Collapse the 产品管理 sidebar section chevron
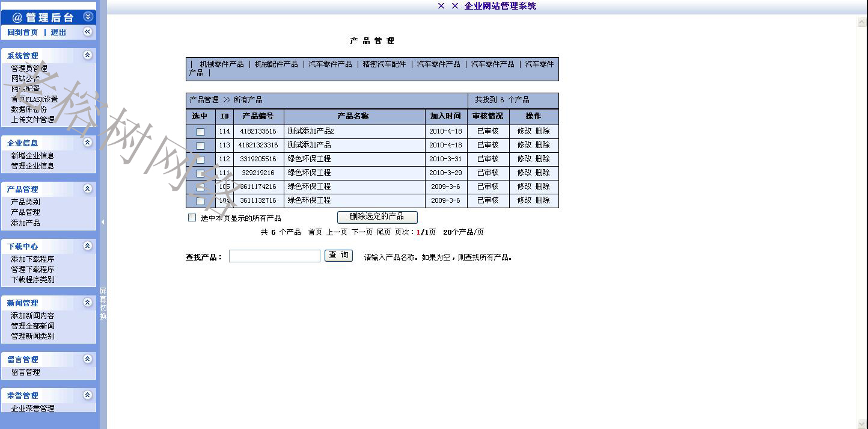This screenshot has width=868, height=429. pos(88,188)
